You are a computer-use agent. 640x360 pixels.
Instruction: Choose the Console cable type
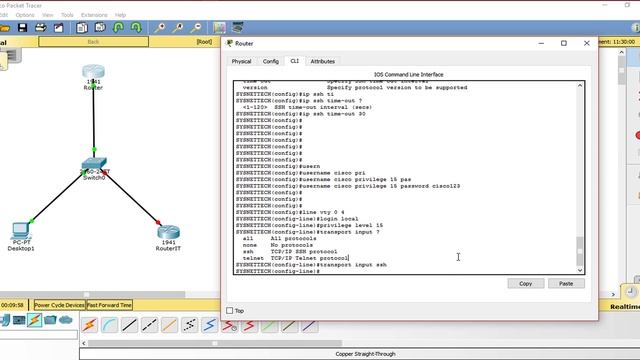tap(110, 325)
